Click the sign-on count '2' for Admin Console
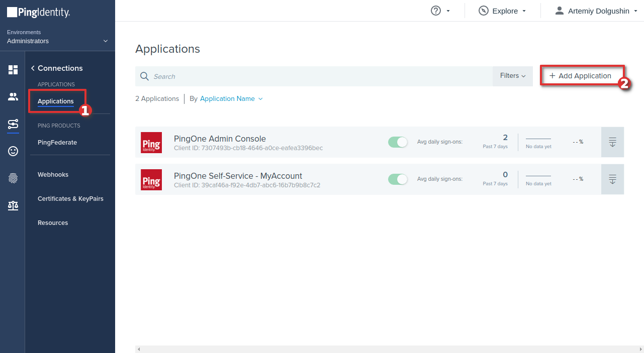The image size is (644, 353). 505,138
